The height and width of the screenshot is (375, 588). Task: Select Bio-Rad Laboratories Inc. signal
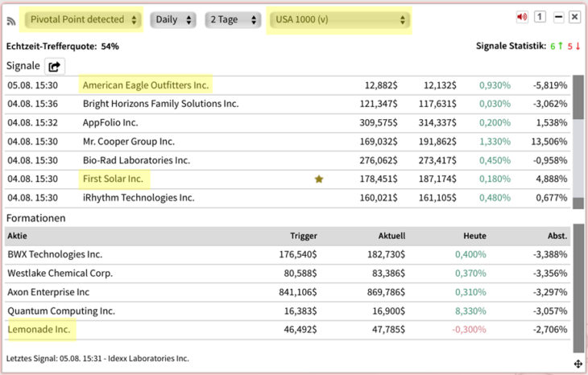pos(288,160)
